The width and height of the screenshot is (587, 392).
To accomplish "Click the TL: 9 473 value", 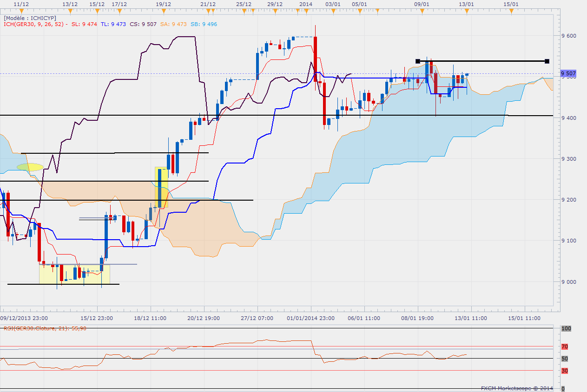I will (x=113, y=24).
